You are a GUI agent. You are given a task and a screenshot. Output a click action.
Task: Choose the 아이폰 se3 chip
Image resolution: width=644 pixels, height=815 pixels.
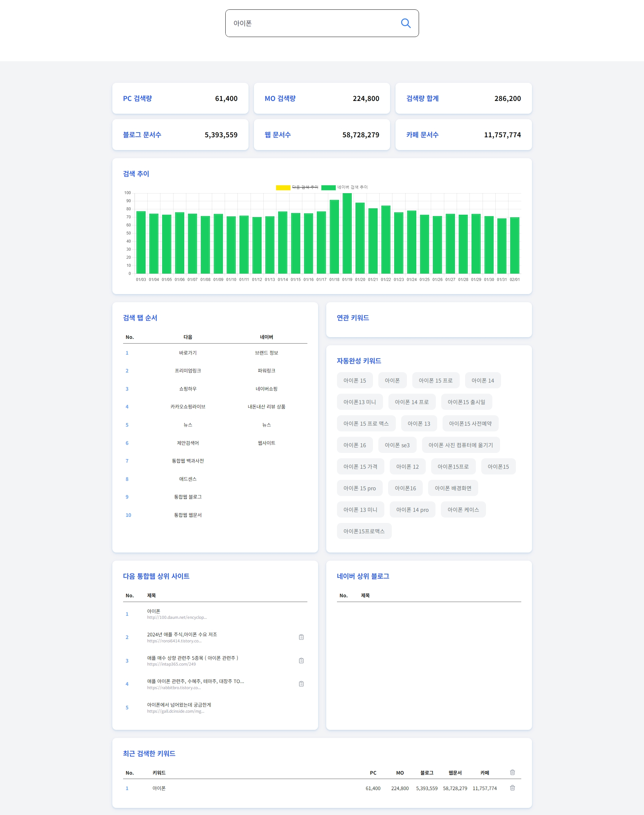(x=397, y=445)
